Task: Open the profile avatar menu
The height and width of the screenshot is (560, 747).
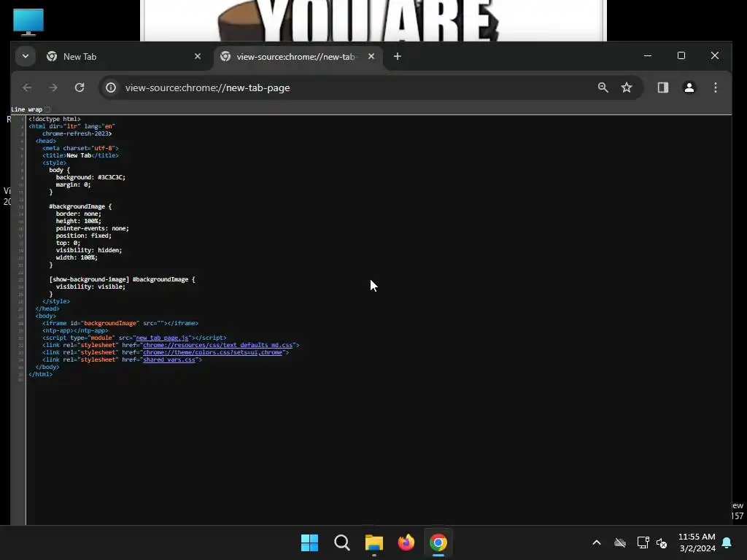Action: (689, 87)
